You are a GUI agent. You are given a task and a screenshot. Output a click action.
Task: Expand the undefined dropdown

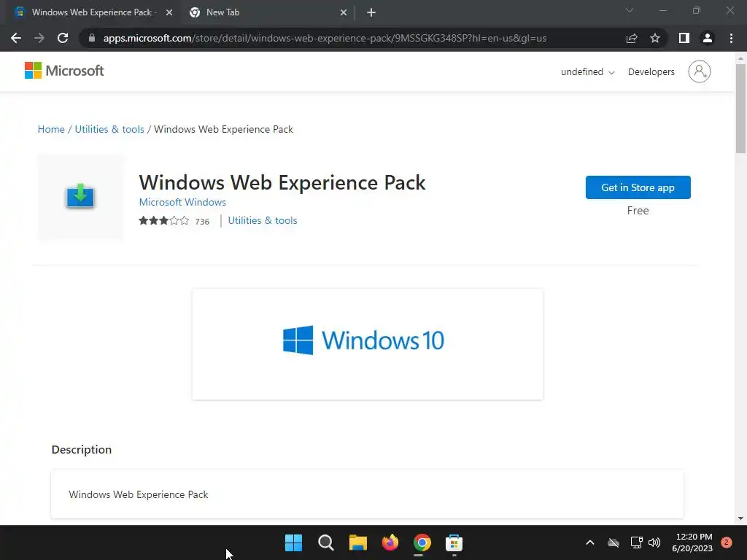point(587,72)
